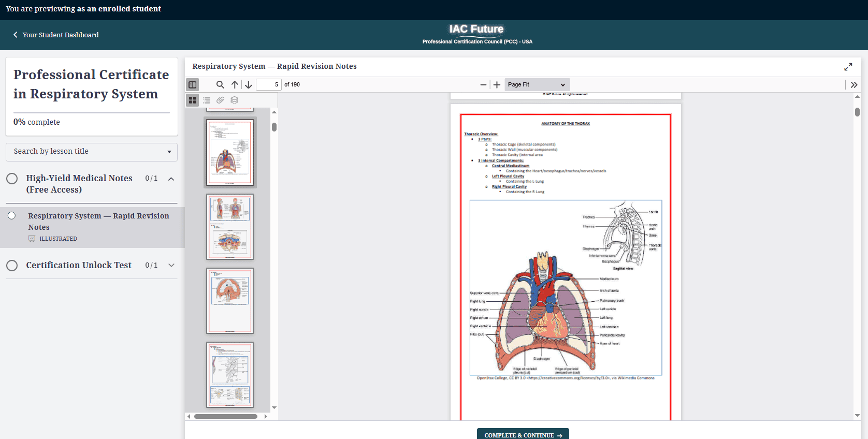Go to previous page with up arrow
The image size is (868, 439).
tap(235, 84)
